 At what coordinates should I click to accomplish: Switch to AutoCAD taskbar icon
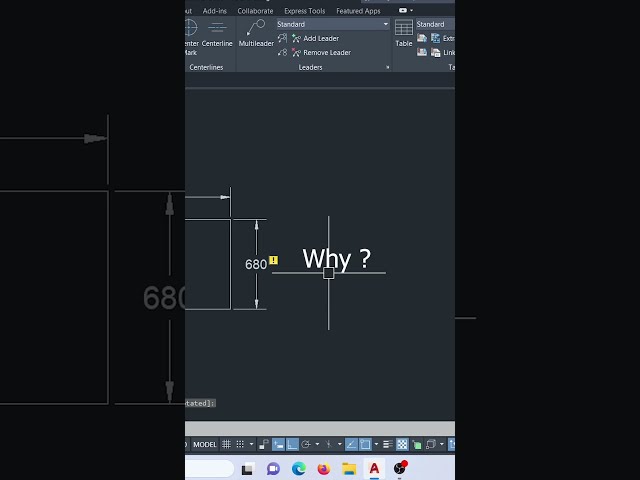[374, 469]
